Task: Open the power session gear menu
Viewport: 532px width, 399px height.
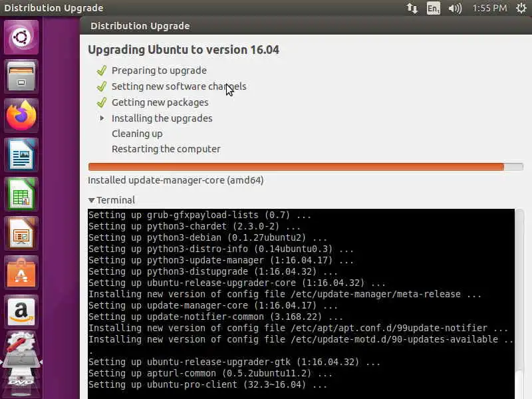Action: 521,8
